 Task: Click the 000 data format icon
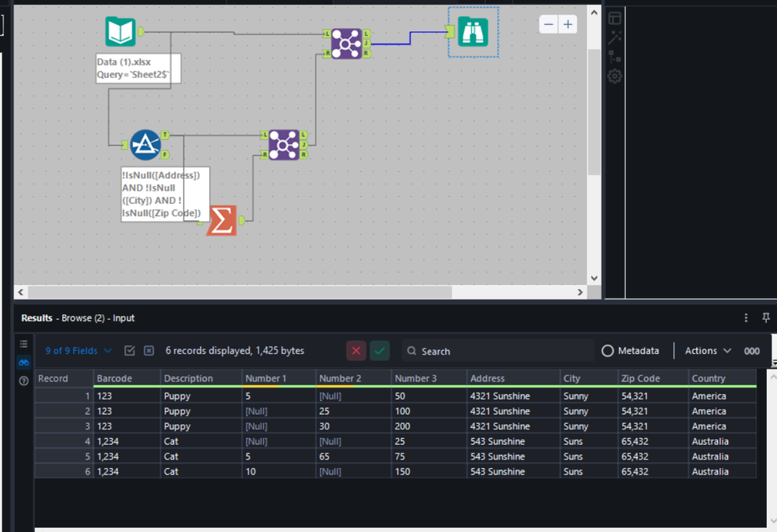[x=752, y=351]
